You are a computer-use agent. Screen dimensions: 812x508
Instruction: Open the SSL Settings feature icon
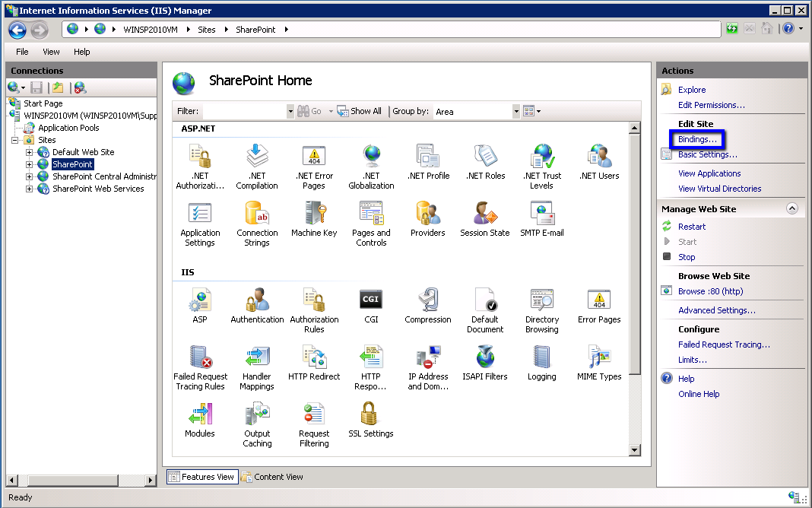coord(370,415)
